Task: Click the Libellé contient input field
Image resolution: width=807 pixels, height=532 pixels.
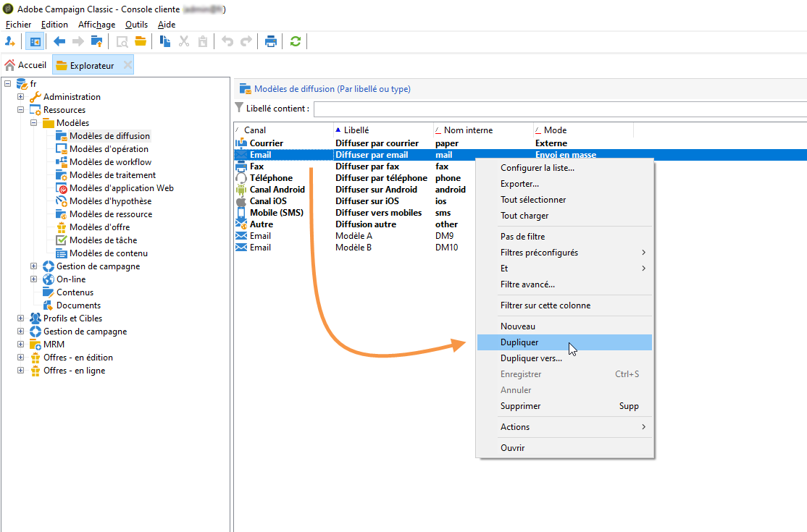Action: 559,109
